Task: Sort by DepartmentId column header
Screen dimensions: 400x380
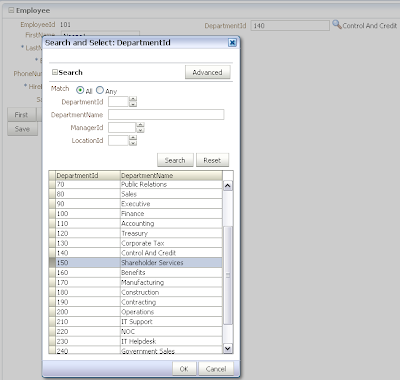Action: point(88,175)
